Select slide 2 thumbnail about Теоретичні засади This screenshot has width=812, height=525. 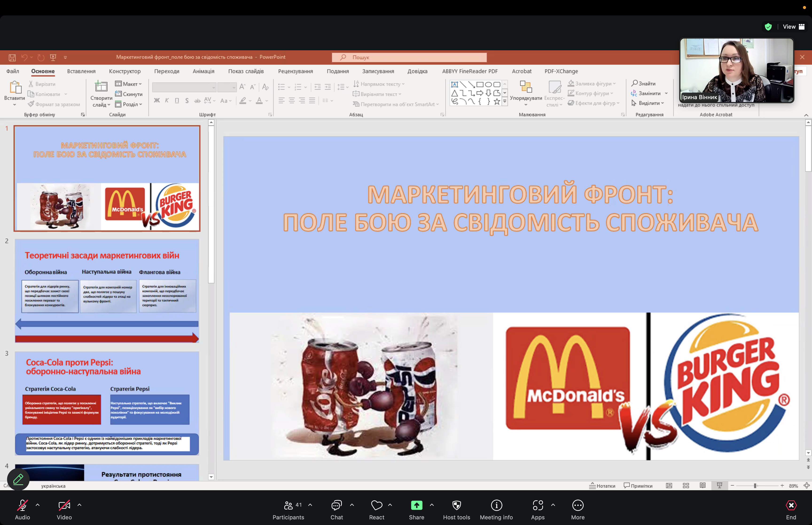pyautogui.click(x=107, y=290)
